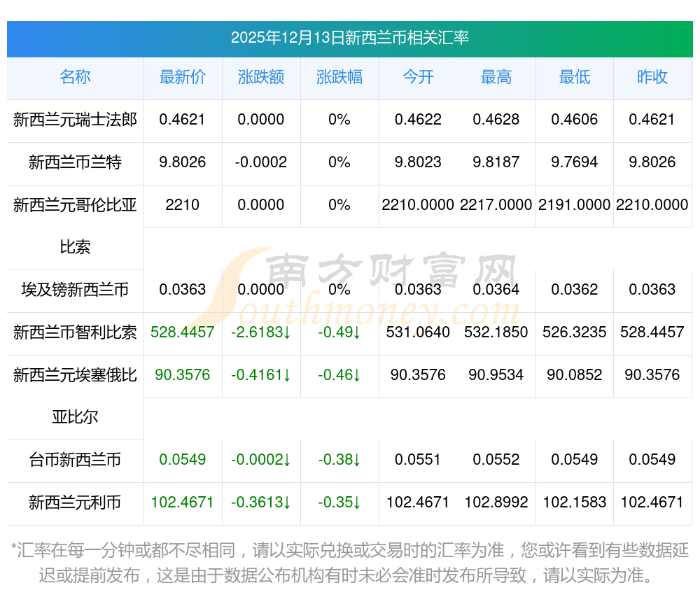The height and width of the screenshot is (597, 700).
Task: Click the 新西兰币智利比索 row name
Action: click(75, 332)
